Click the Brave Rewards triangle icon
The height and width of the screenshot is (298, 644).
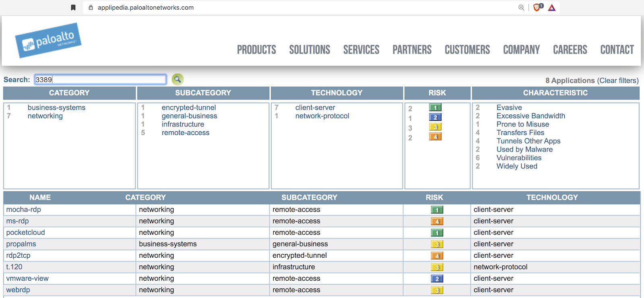coord(552,8)
